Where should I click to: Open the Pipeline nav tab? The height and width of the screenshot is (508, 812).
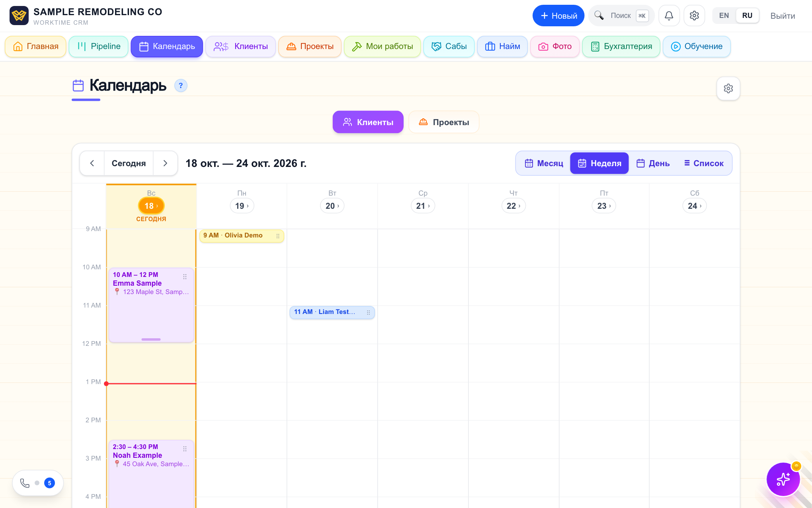coord(98,47)
